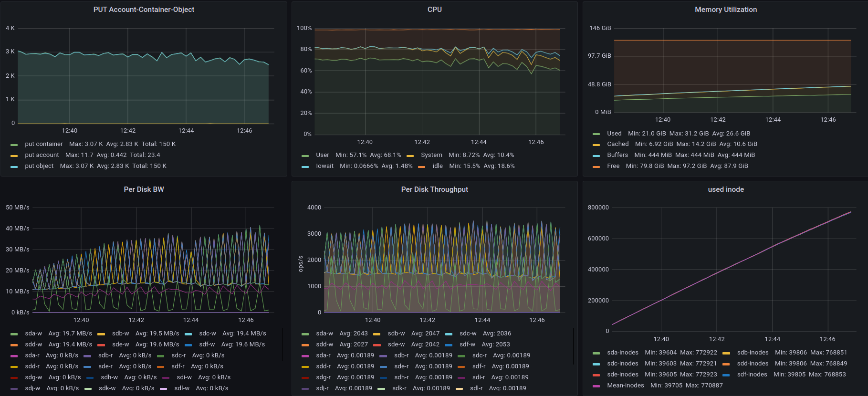This screenshot has height=396, width=868.
Task: Open the Memory Utilization panel title menu
Action: tap(725, 10)
